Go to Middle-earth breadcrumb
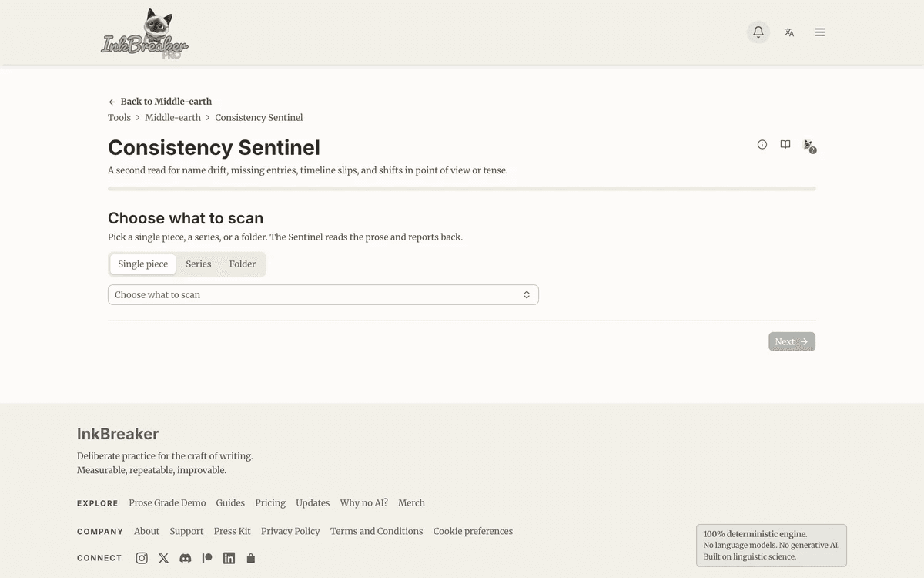The height and width of the screenshot is (578, 924). [172, 118]
